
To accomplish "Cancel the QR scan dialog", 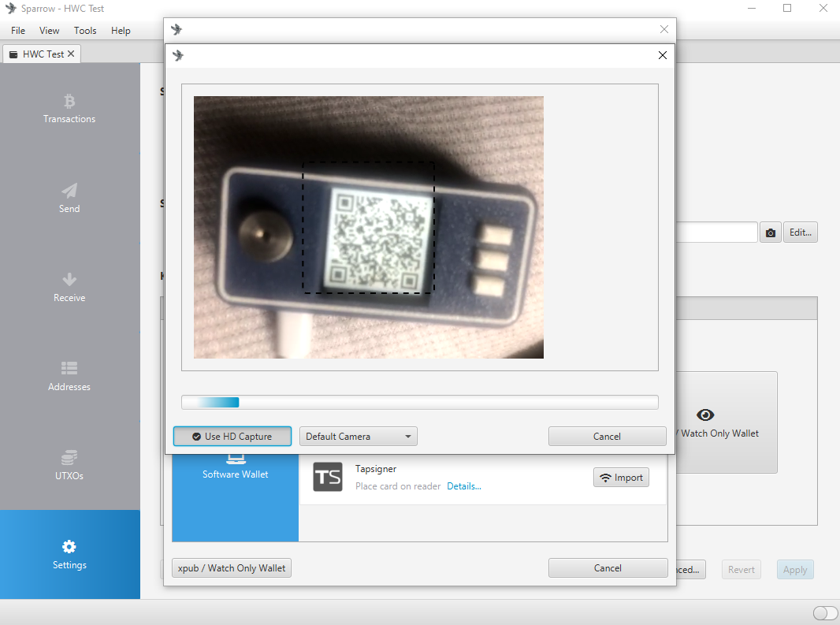I will (607, 437).
